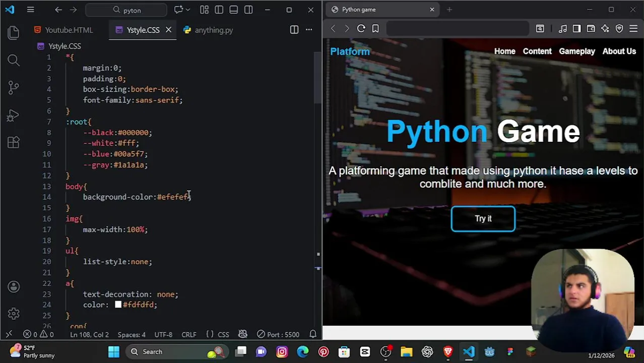Go back in the browser
The image size is (644, 363).
point(333,29)
